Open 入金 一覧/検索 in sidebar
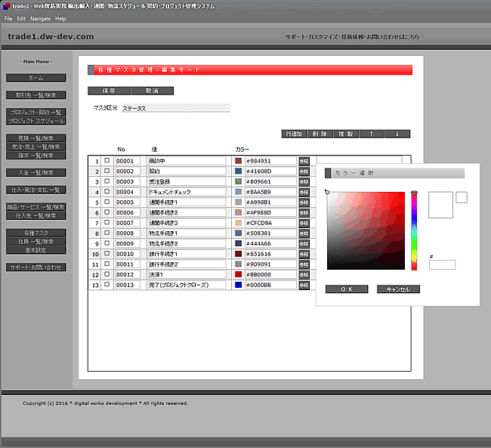The height and width of the screenshot is (448, 491). (x=36, y=172)
